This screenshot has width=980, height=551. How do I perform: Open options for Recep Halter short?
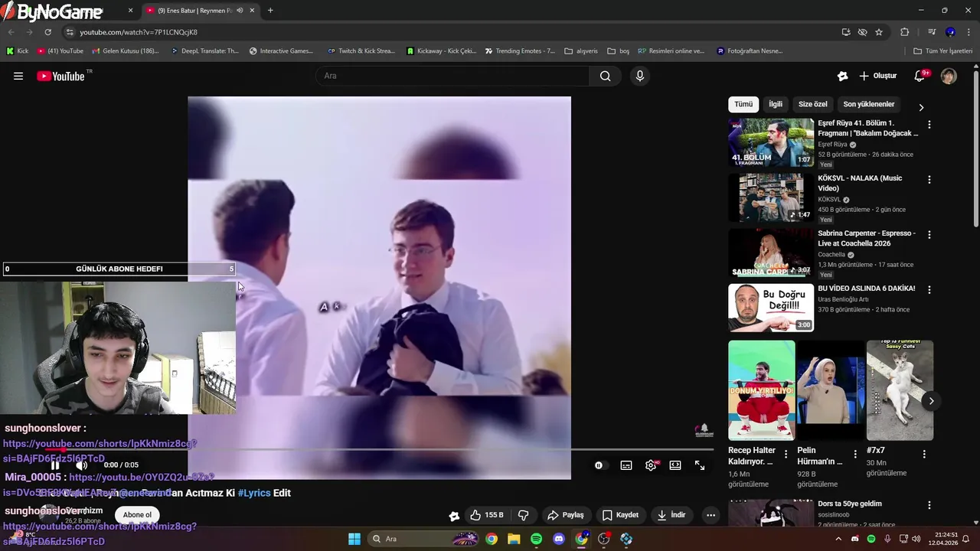point(786,454)
